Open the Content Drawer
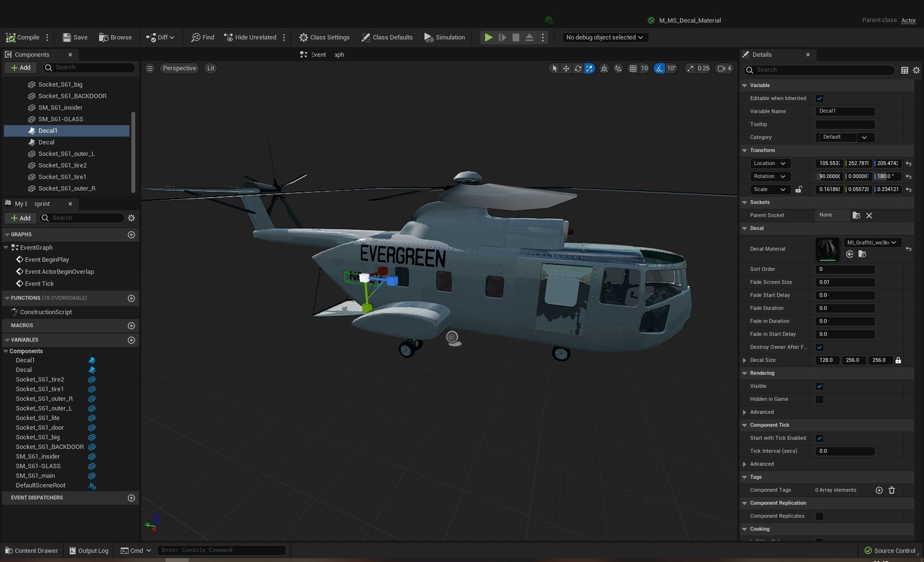The width and height of the screenshot is (924, 562). (31, 551)
